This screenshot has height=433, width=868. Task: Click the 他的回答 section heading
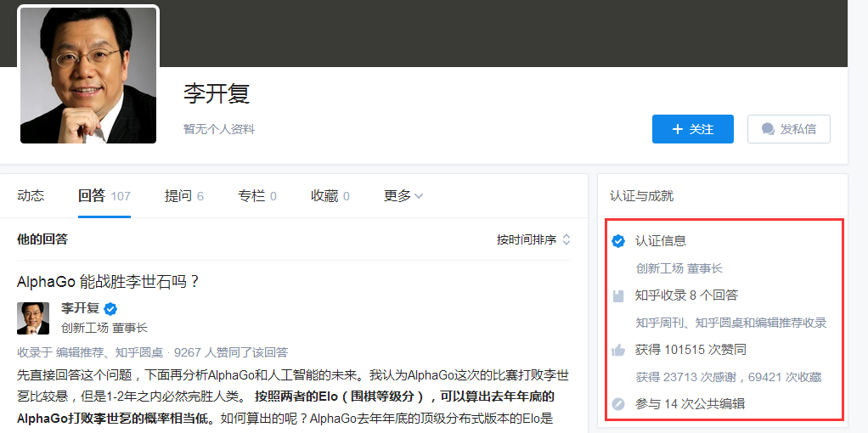tap(42, 239)
